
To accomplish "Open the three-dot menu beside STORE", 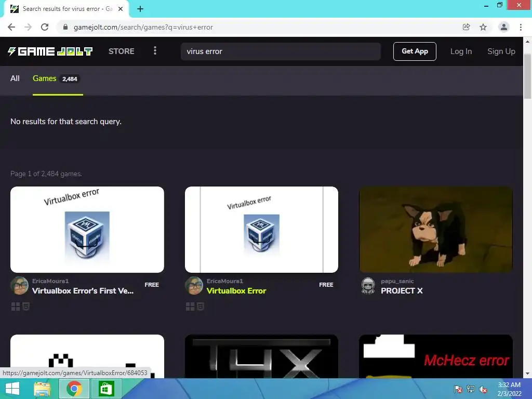I will 155,50.
